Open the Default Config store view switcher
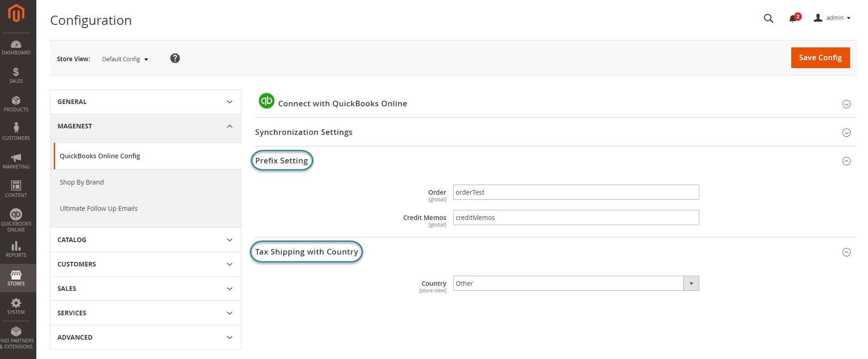Image resolution: width=868 pixels, height=359 pixels. [125, 59]
